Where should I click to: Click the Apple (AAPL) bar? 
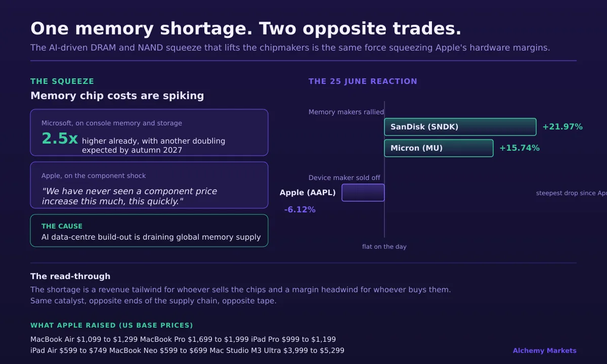363,193
